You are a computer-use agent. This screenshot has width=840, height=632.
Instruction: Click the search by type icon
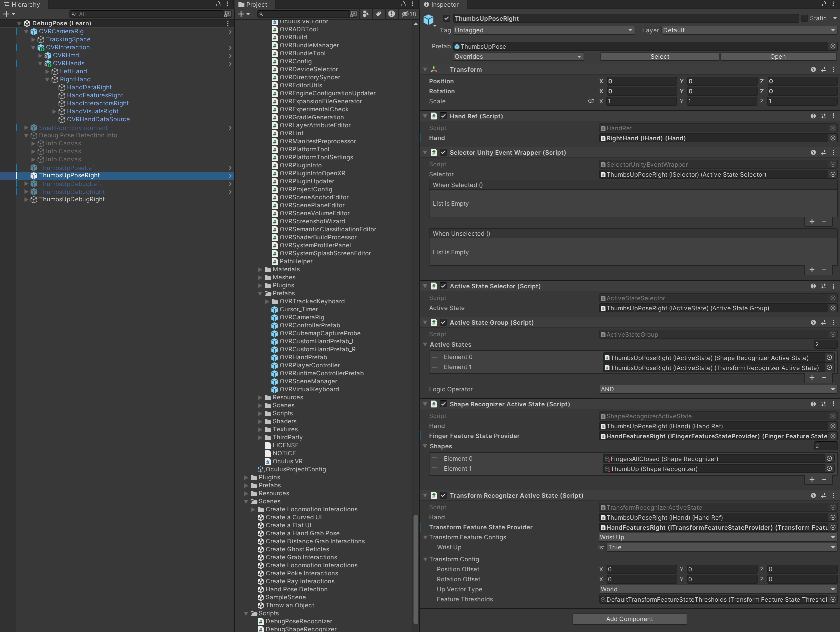[366, 14]
